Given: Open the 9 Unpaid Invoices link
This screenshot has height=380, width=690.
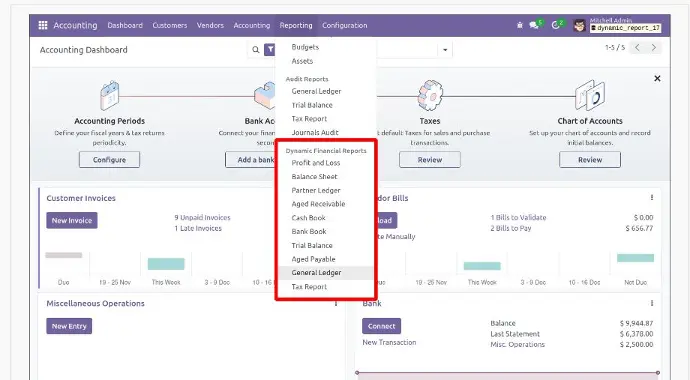Looking at the screenshot, I should (x=202, y=217).
